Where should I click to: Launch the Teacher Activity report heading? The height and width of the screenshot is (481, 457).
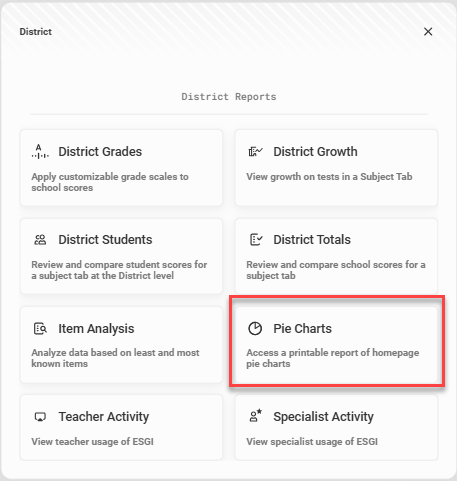[104, 417]
